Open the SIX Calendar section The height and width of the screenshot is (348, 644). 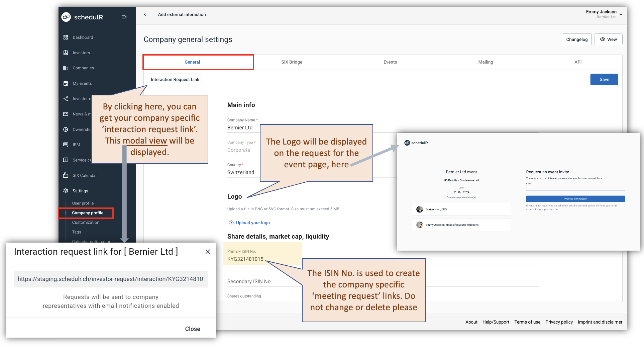click(84, 175)
